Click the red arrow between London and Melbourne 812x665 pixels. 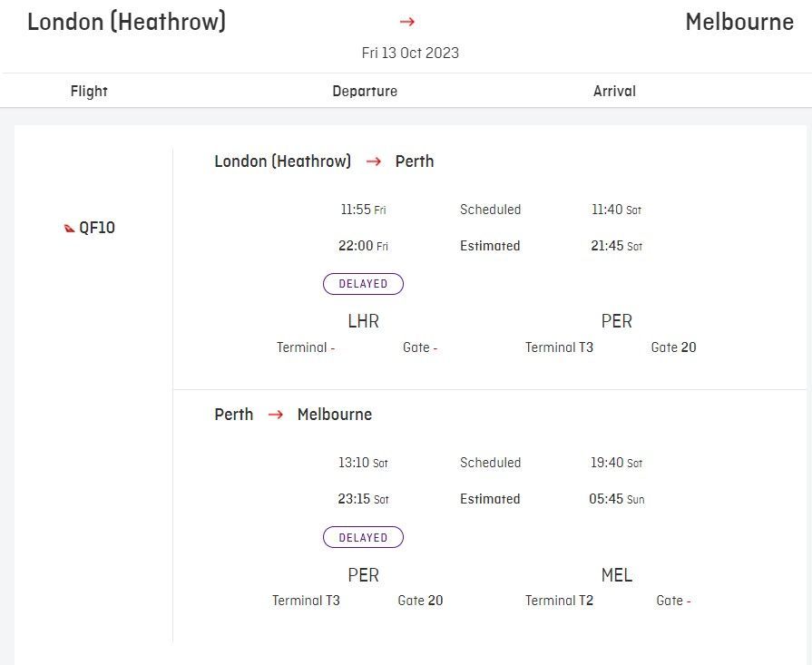pyautogui.click(x=407, y=22)
